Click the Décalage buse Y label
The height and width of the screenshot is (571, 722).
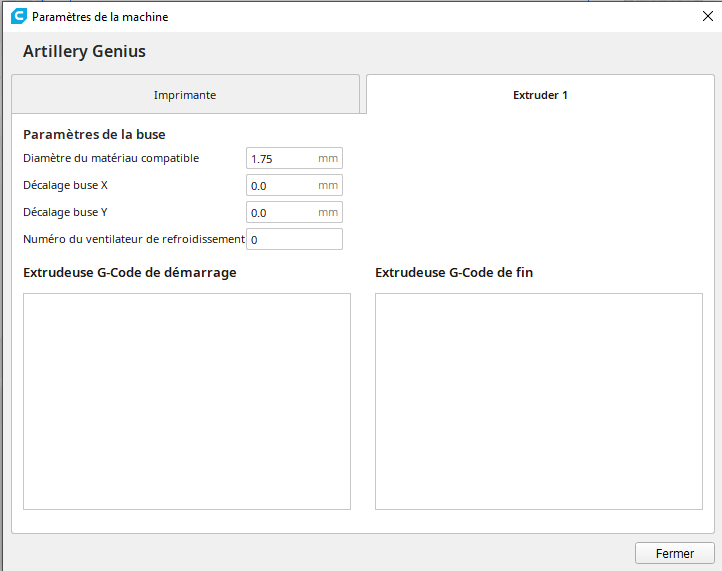[x=65, y=212]
